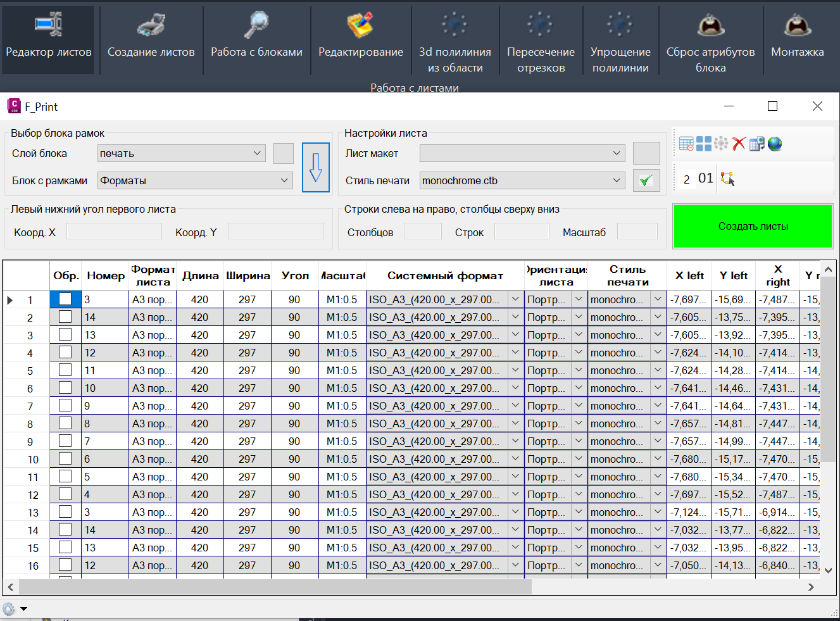840x621 pixels.
Task: Click the node selection cursor icon
Action: point(727,179)
